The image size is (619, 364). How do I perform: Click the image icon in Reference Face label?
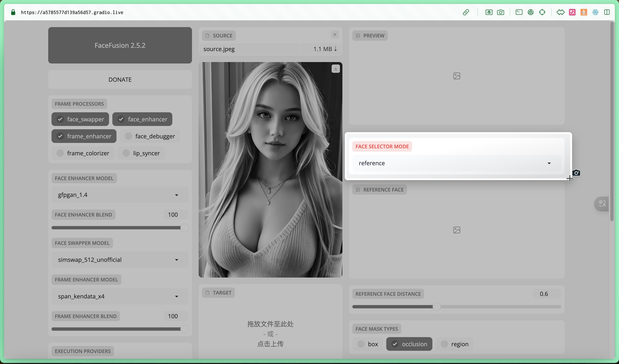pyautogui.click(x=358, y=190)
